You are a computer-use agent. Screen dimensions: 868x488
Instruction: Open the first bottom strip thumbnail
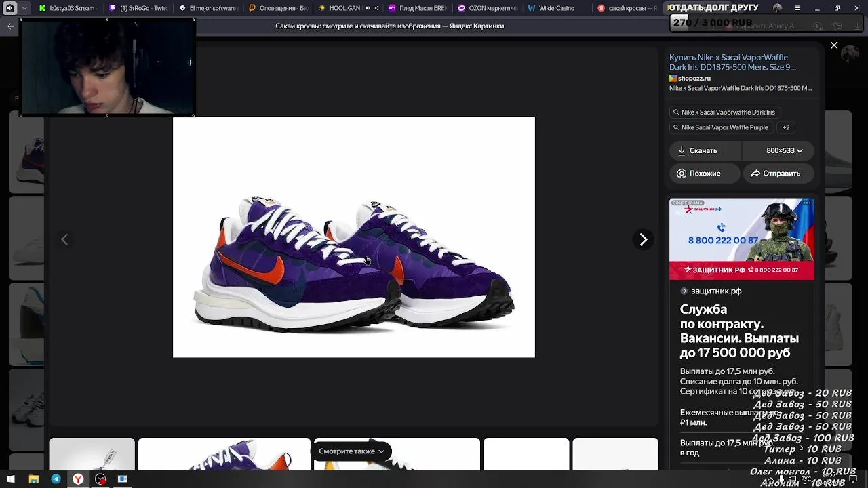[92, 454]
